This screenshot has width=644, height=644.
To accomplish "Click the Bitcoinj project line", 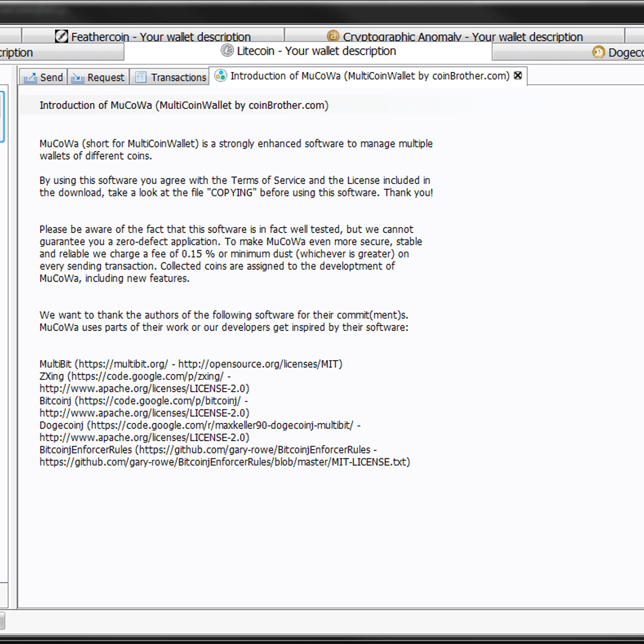I will pos(144,401).
